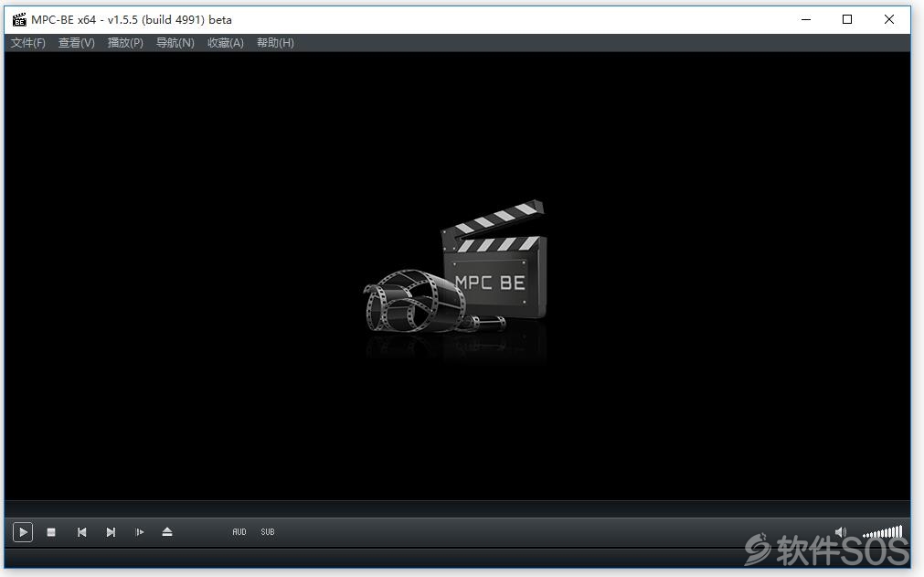Click the MPC-BE title bar app icon
This screenshot has width=924, height=577.
click(x=19, y=19)
